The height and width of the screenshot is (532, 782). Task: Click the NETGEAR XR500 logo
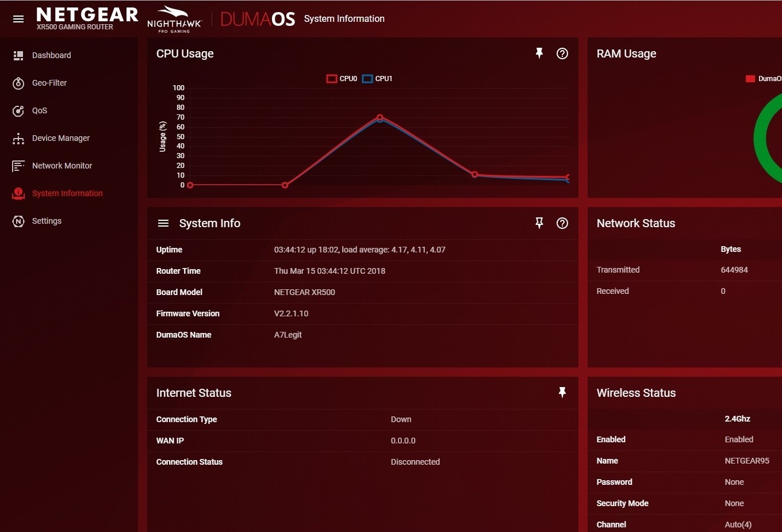(87, 18)
